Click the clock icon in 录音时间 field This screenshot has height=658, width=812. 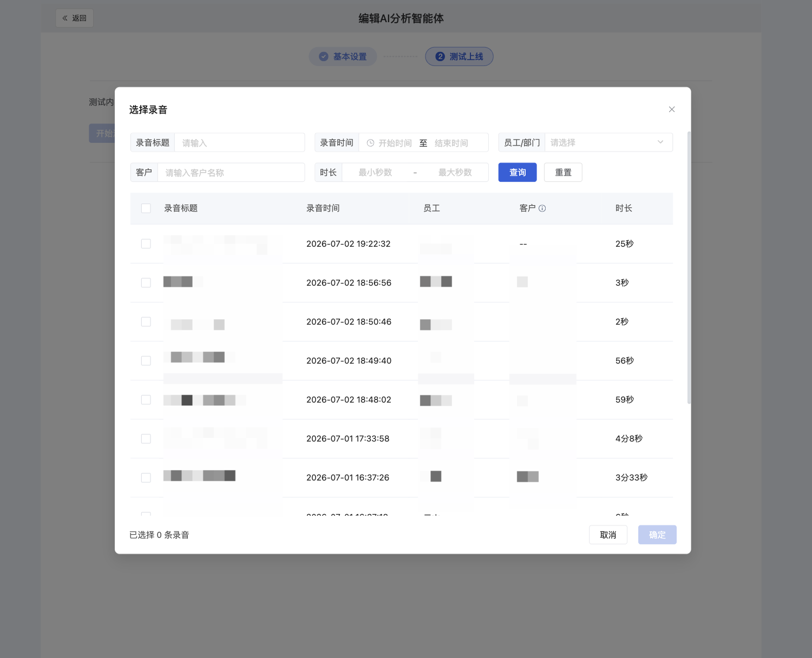click(x=370, y=143)
